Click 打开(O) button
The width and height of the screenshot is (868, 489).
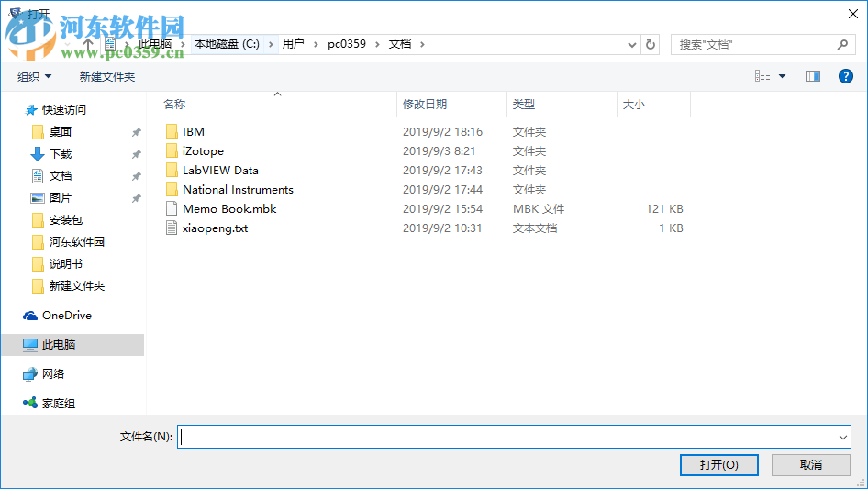pos(719,464)
